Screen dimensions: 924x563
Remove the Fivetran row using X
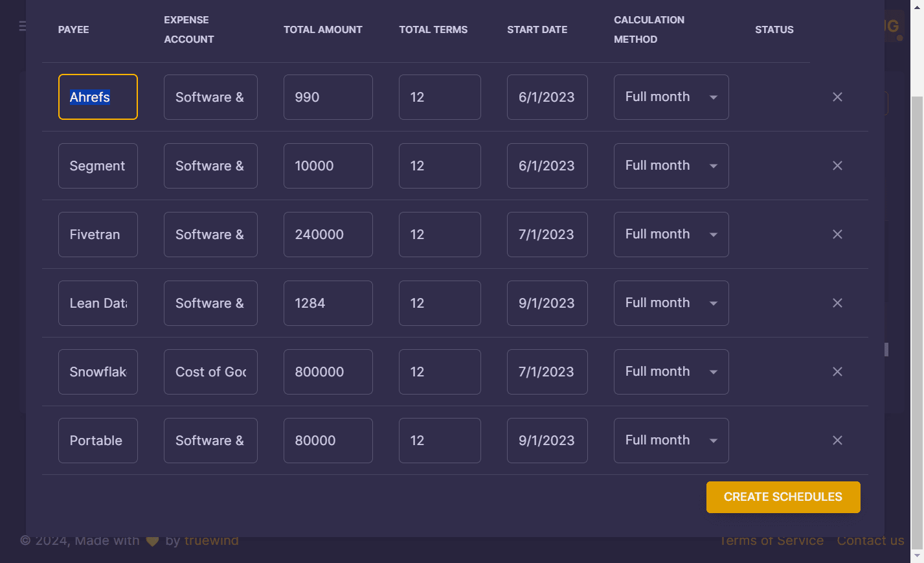click(837, 235)
